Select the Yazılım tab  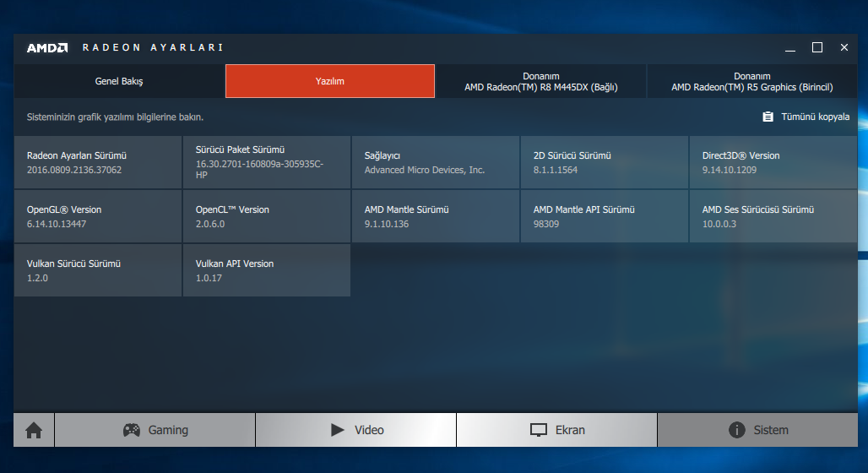coord(330,81)
